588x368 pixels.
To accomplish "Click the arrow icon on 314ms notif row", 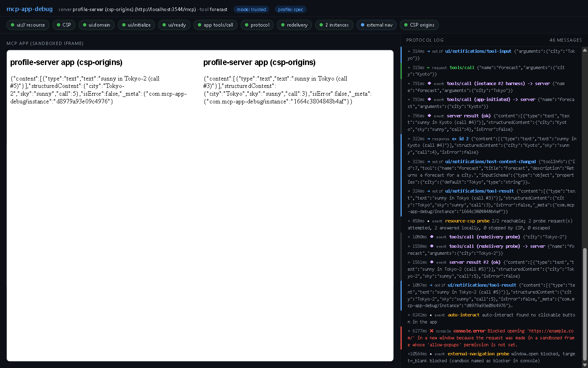I will [428, 51].
